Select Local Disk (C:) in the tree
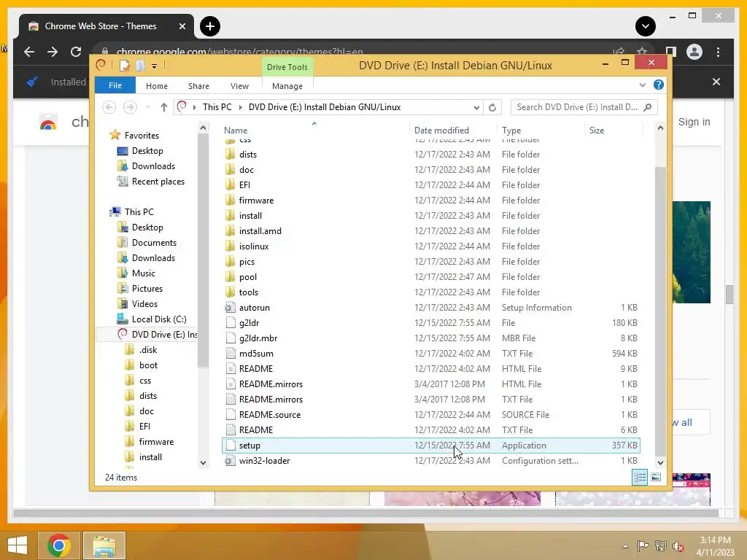The height and width of the screenshot is (560, 747). (158, 319)
